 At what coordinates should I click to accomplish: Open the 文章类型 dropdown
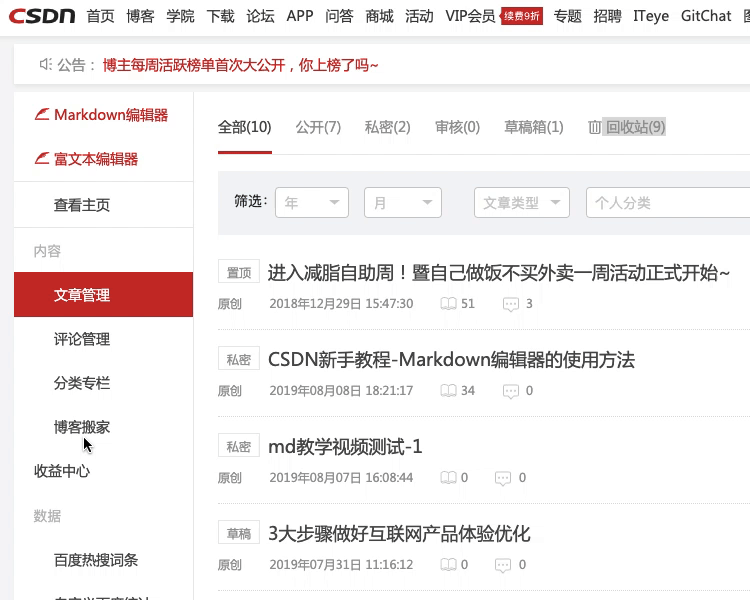(x=522, y=203)
